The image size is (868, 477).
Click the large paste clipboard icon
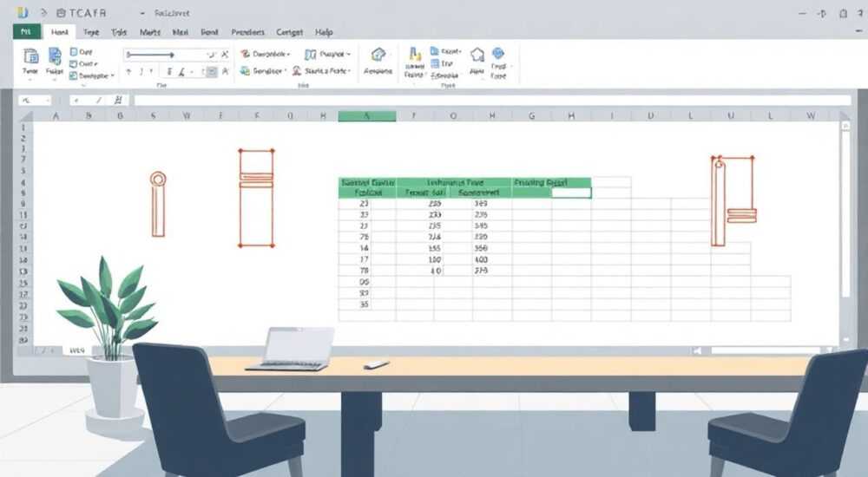click(30, 56)
